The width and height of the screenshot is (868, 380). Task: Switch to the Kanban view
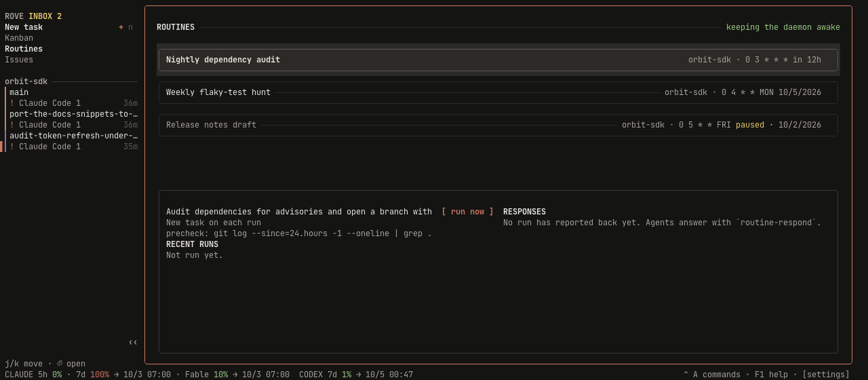(x=19, y=38)
